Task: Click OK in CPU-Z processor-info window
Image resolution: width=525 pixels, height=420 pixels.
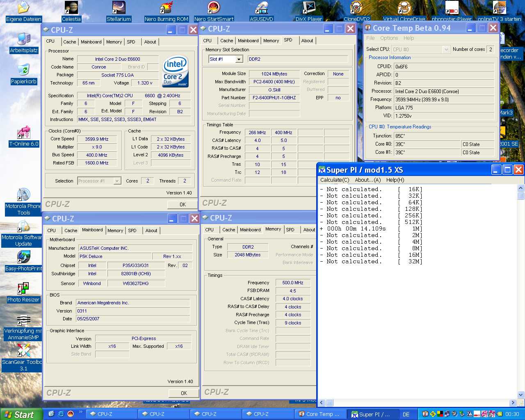Action: pyautogui.click(x=183, y=204)
